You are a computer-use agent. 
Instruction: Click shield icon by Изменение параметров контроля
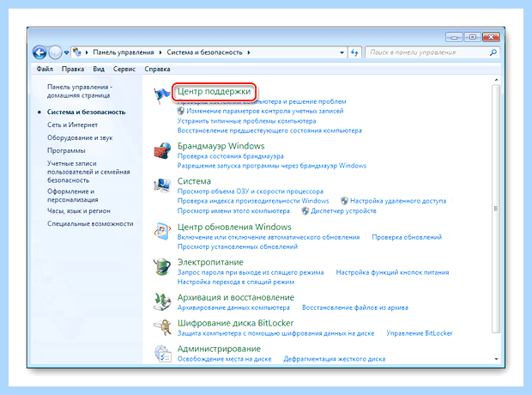click(x=181, y=111)
